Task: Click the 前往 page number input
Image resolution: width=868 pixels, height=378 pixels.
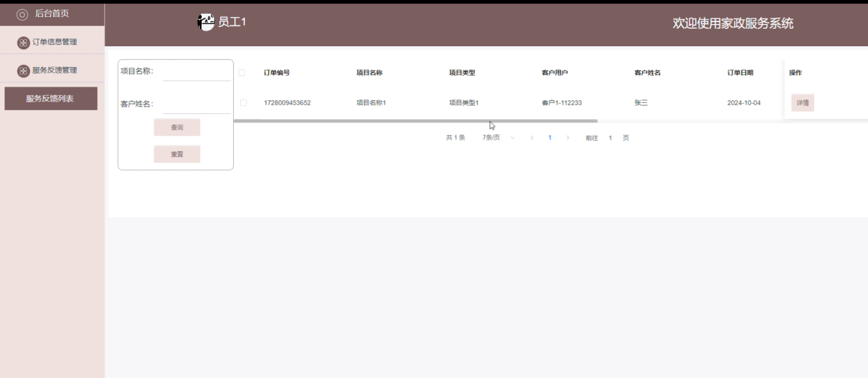Action: [x=610, y=138]
